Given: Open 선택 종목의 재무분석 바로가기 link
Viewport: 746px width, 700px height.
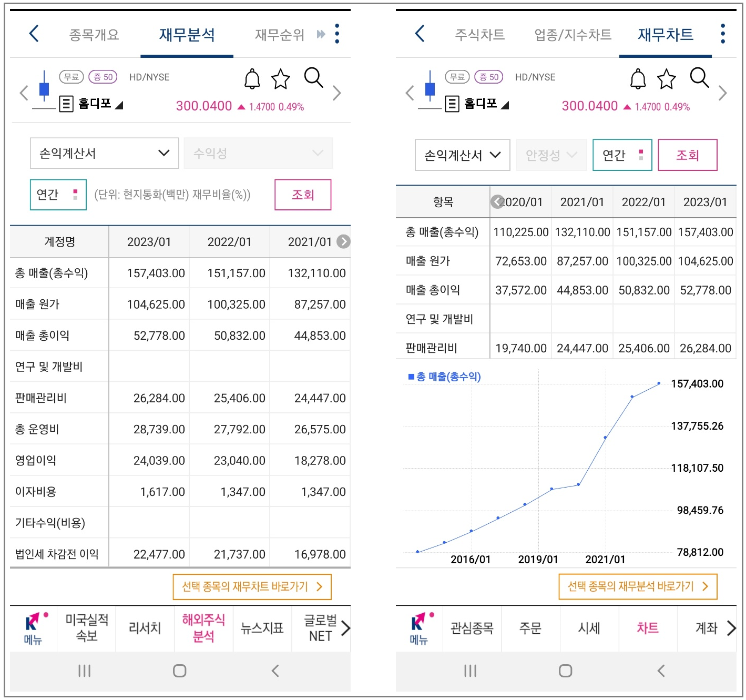Looking at the screenshot, I should (x=638, y=587).
